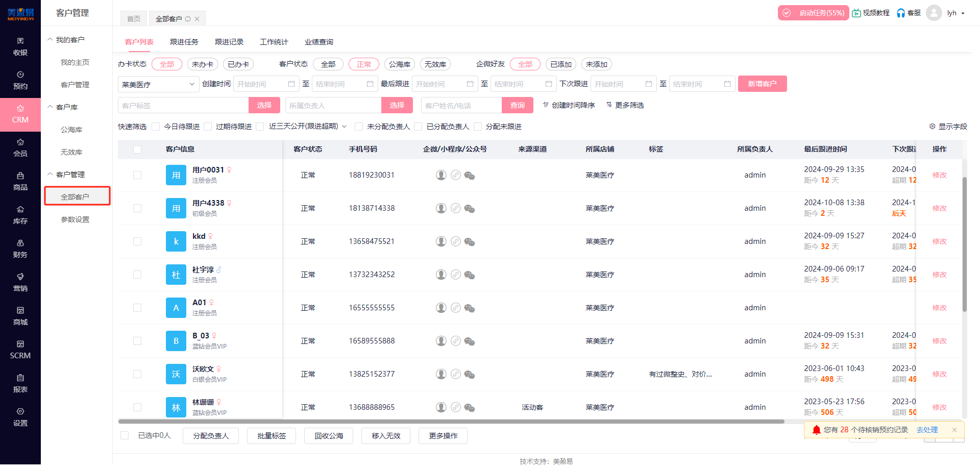Open the CRM module in the left sidebar
The width and height of the screenshot is (980, 469).
point(20,114)
